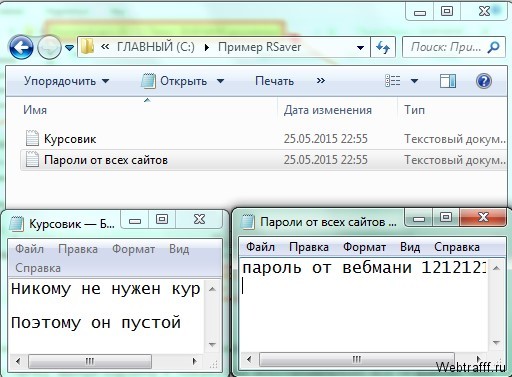The image size is (512, 377).
Task: Open Формат menu in Курсовик window
Action: (133, 249)
